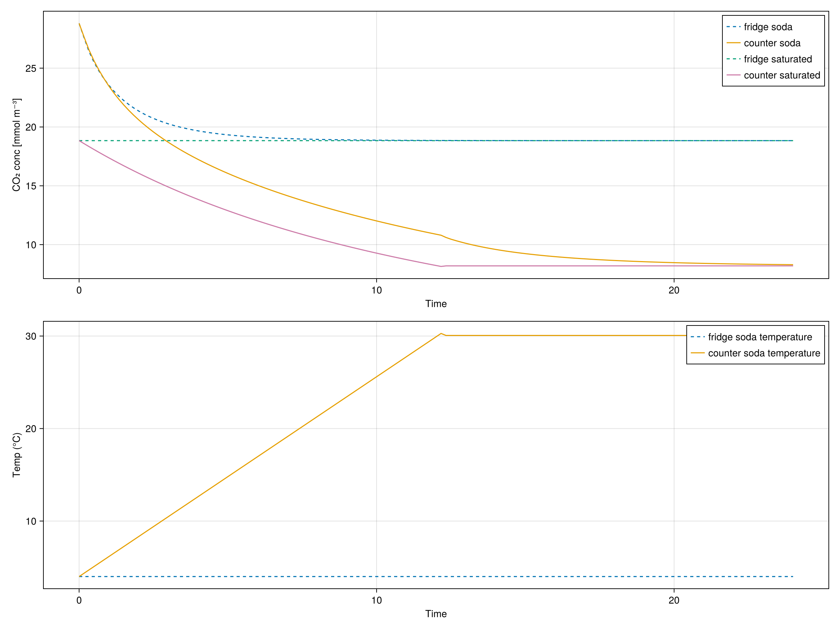Screen dimensions: 840x630
Task: Click the 'CO₂ conc [mmol m⁻³]' axis label
Action: coord(17,145)
